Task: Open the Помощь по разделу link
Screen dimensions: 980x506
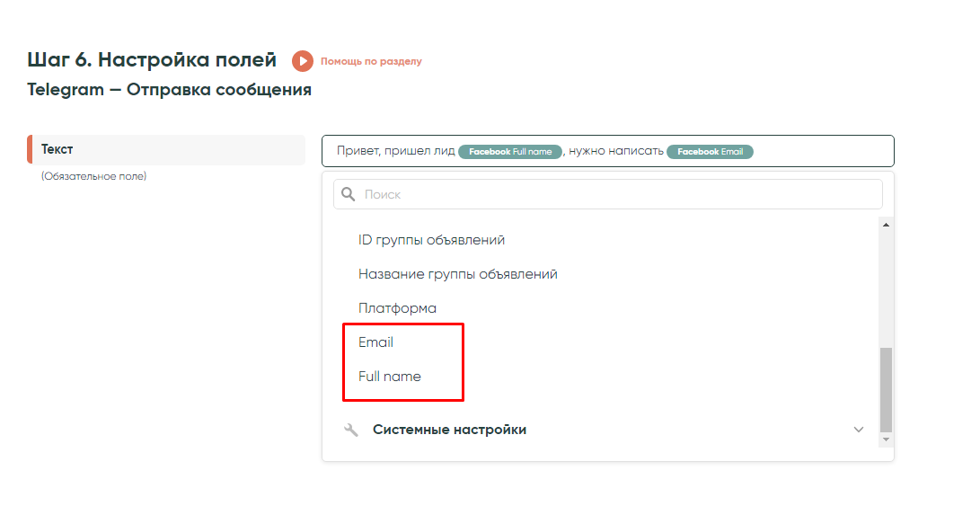Action: (x=371, y=61)
